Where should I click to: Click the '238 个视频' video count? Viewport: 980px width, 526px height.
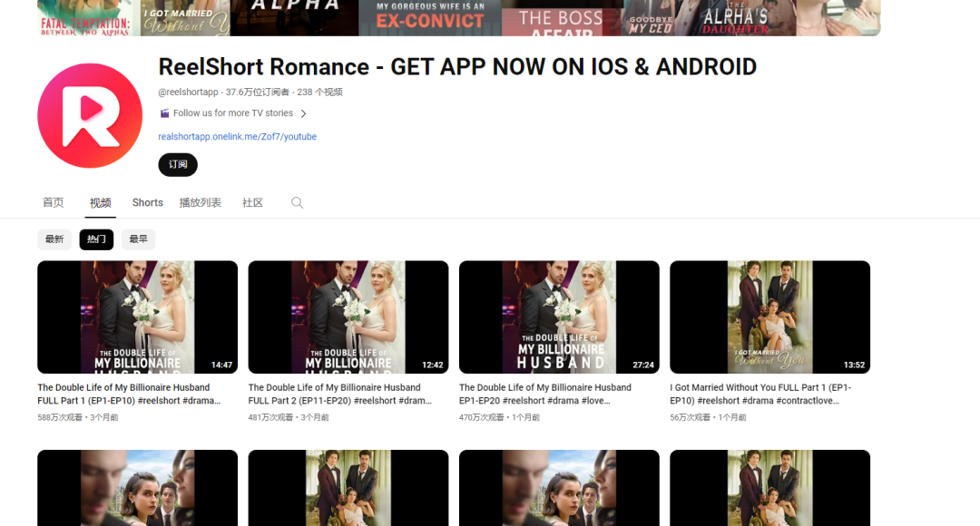pyautogui.click(x=320, y=92)
